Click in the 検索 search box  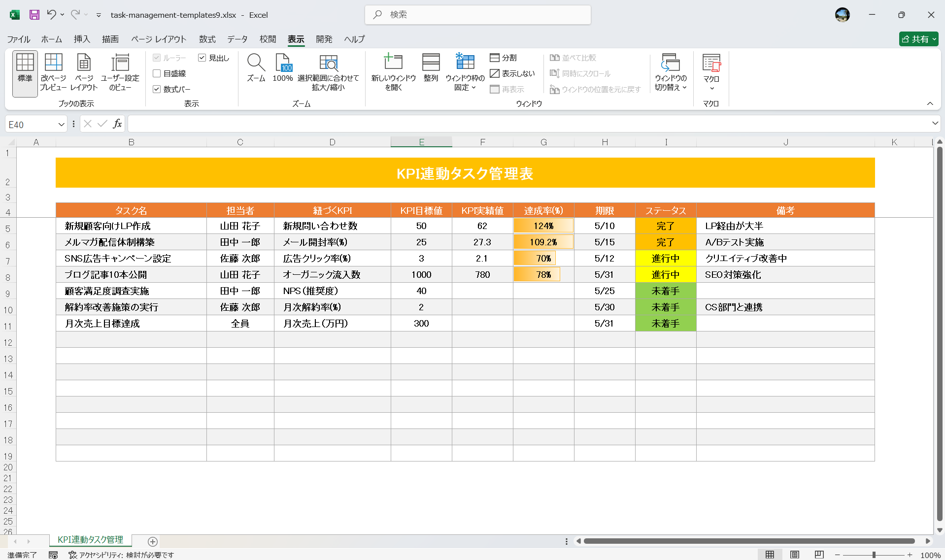[x=478, y=15]
